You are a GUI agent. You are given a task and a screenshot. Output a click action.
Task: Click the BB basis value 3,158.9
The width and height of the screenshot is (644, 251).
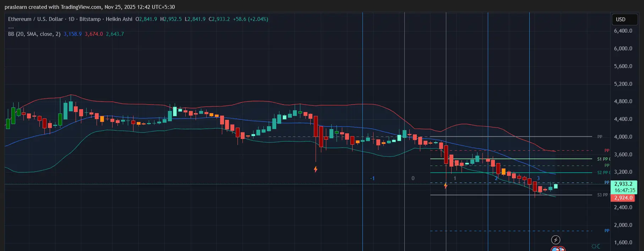tap(72, 34)
